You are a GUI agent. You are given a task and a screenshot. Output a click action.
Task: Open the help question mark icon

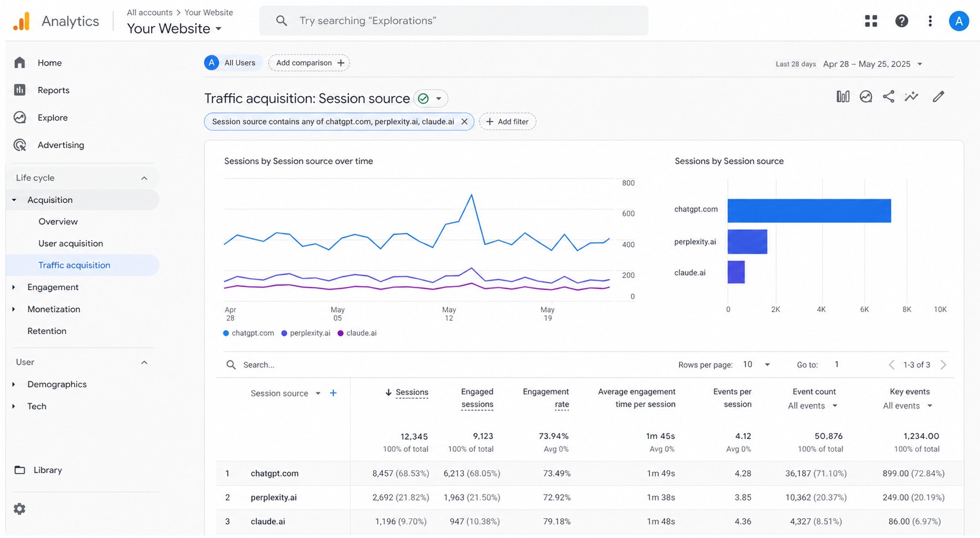coord(901,21)
